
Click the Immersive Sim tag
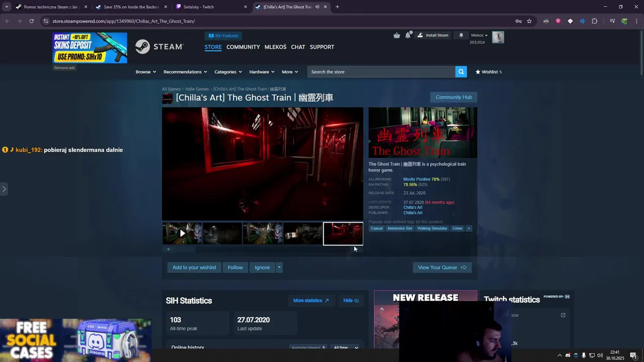400,228
